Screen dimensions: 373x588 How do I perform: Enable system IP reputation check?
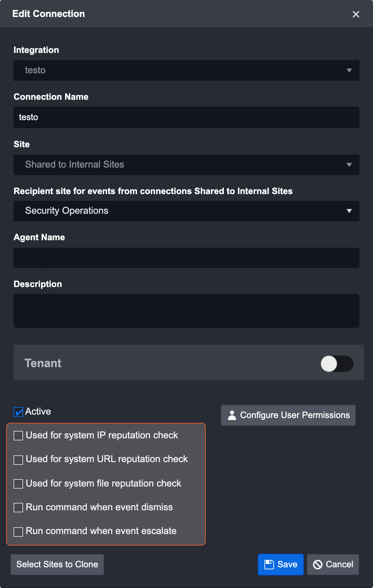pos(18,436)
